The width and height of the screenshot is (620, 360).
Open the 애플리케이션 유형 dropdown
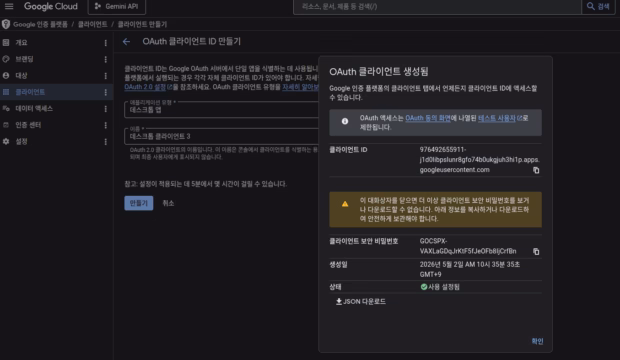(221, 110)
